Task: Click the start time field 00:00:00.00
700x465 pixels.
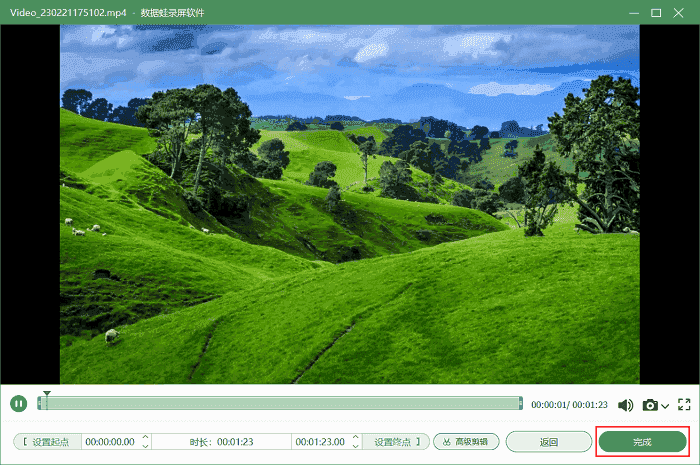Action: point(110,442)
